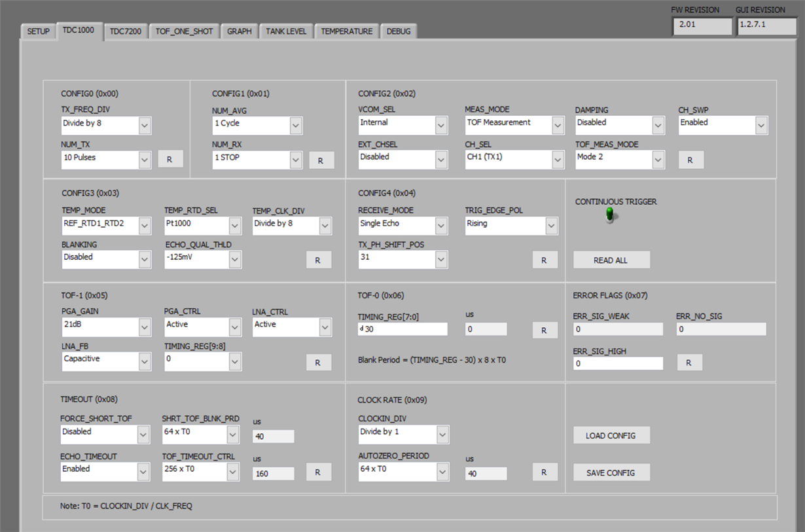Image resolution: width=805 pixels, height=532 pixels.
Task: Click the R button in CONFIG2
Action: 690,160
